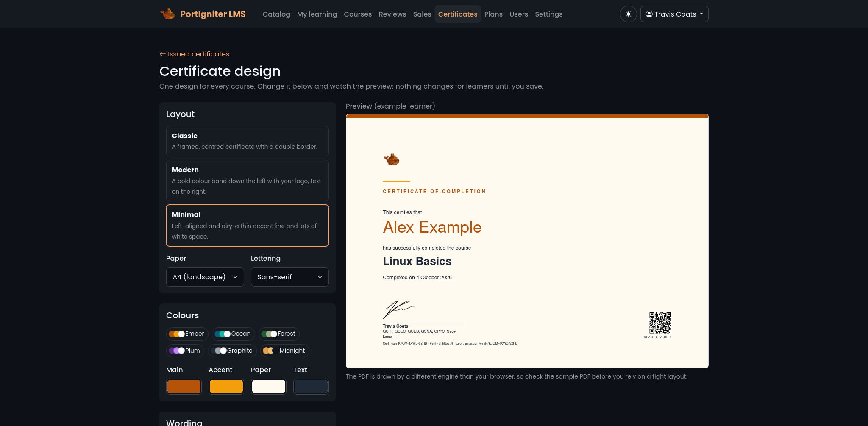This screenshot has height=426, width=868.
Task: Open the Main colour picker swatch
Action: 184,387
